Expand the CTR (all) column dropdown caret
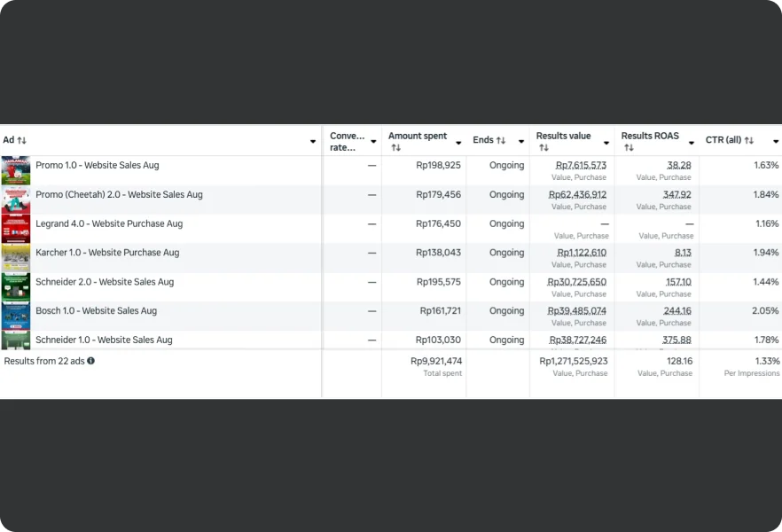782x532 pixels. click(776, 142)
